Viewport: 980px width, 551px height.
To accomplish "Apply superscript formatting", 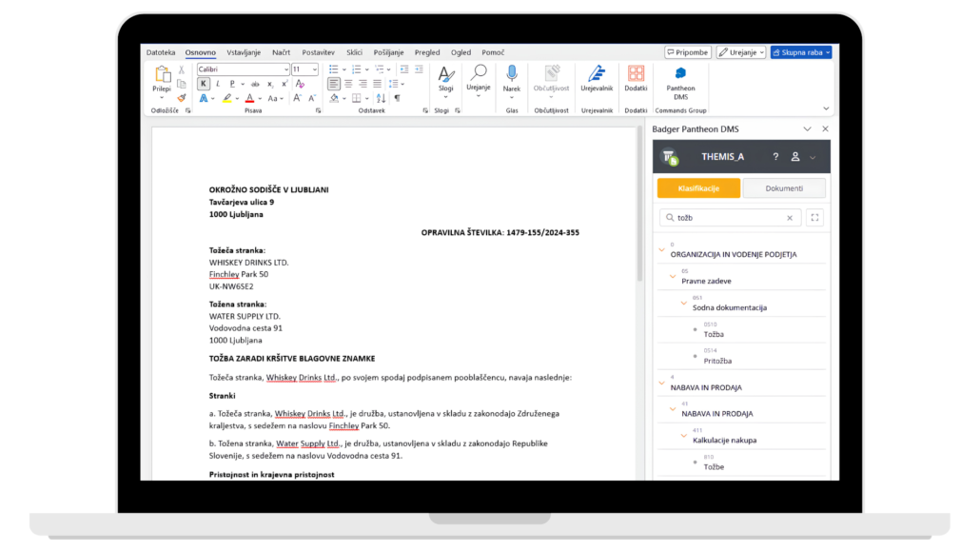I will point(284,84).
